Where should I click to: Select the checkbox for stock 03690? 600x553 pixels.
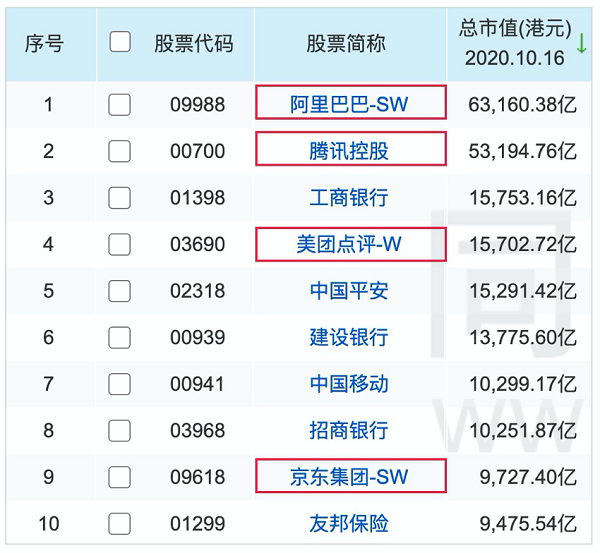[120, 244]
